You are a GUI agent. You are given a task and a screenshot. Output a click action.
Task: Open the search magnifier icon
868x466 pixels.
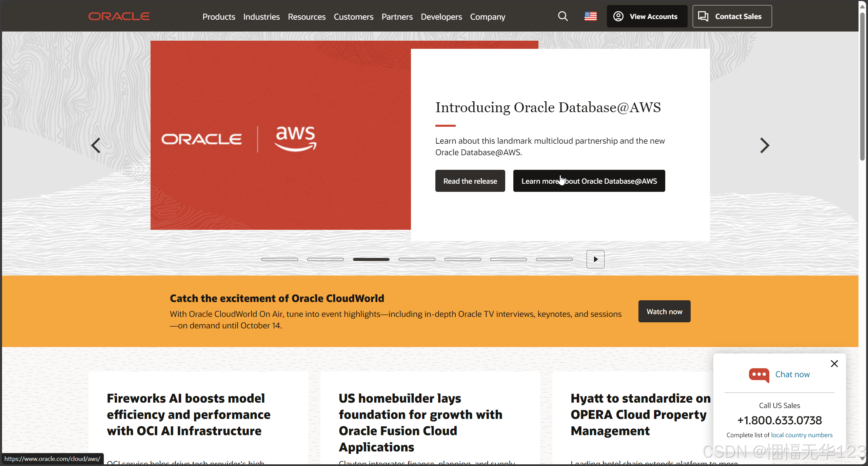coord(563,16)
